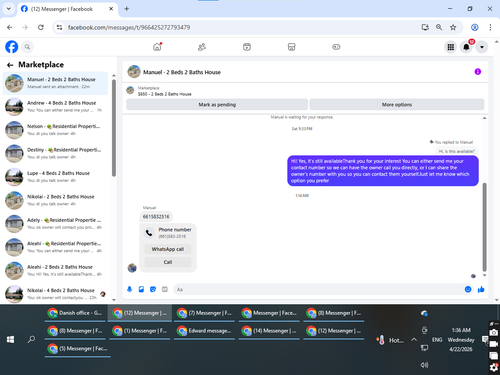Open a new browser tab

click(x=127, y=9)
